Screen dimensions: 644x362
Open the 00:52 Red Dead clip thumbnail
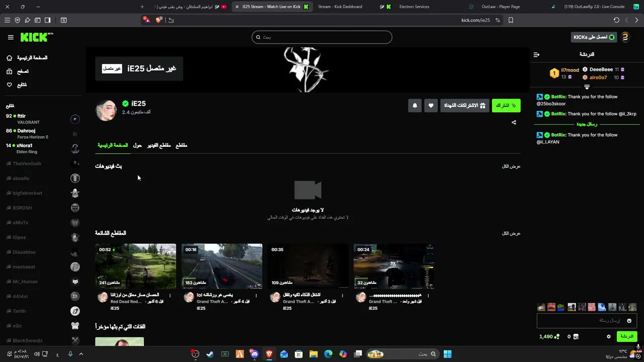[136, 266]
